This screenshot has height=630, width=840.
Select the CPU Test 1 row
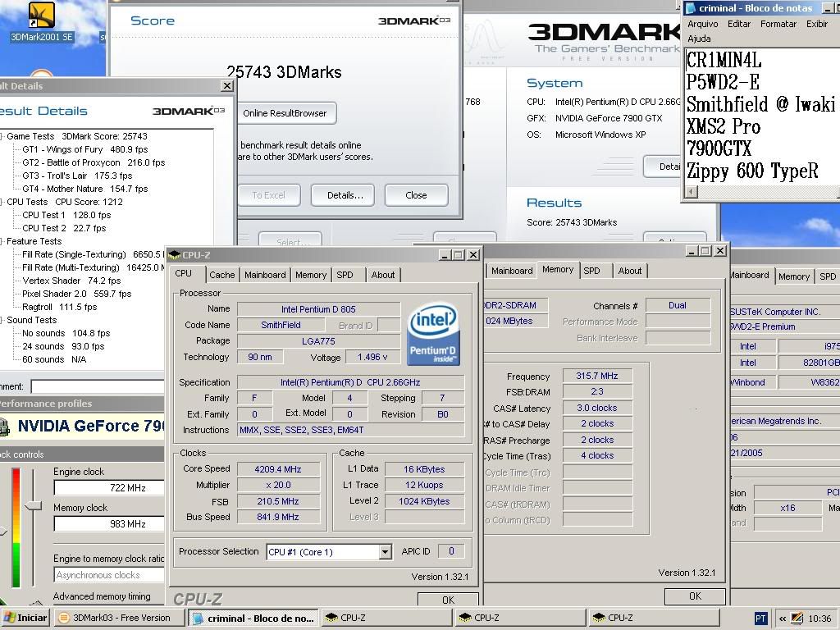pyautogui.click(x=66, y=215)
